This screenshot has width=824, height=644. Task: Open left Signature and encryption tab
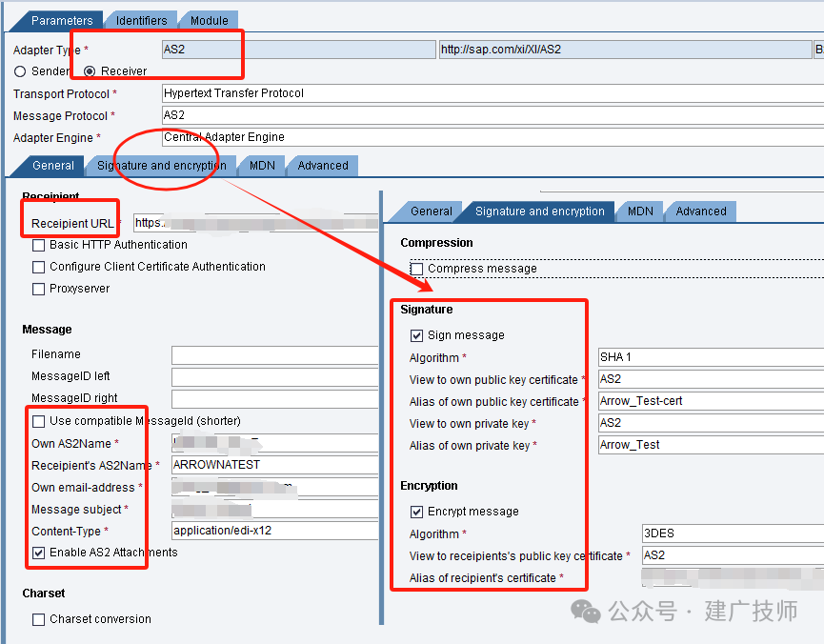(x=162, y=166)
